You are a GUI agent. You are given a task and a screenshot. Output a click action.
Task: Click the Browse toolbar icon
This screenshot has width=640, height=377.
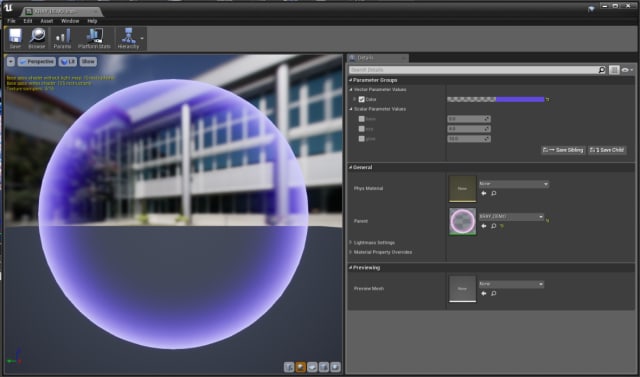click(37, 39)
